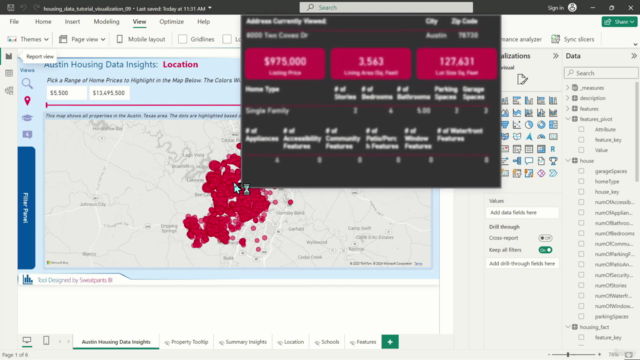Image resolution: width=640 pixels, height=360 pixels.
Task: Switch to mobile layout icon at bottom
Action: coord(46,340)
